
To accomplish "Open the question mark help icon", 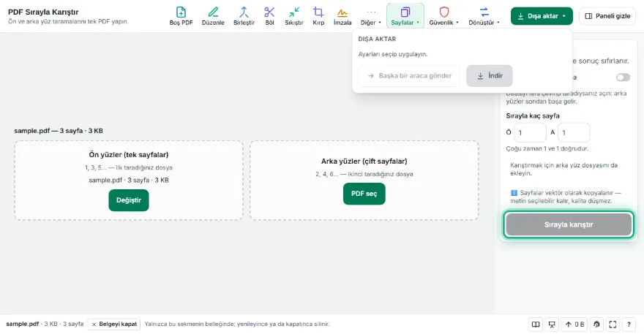I will click(x=629, y=324).
